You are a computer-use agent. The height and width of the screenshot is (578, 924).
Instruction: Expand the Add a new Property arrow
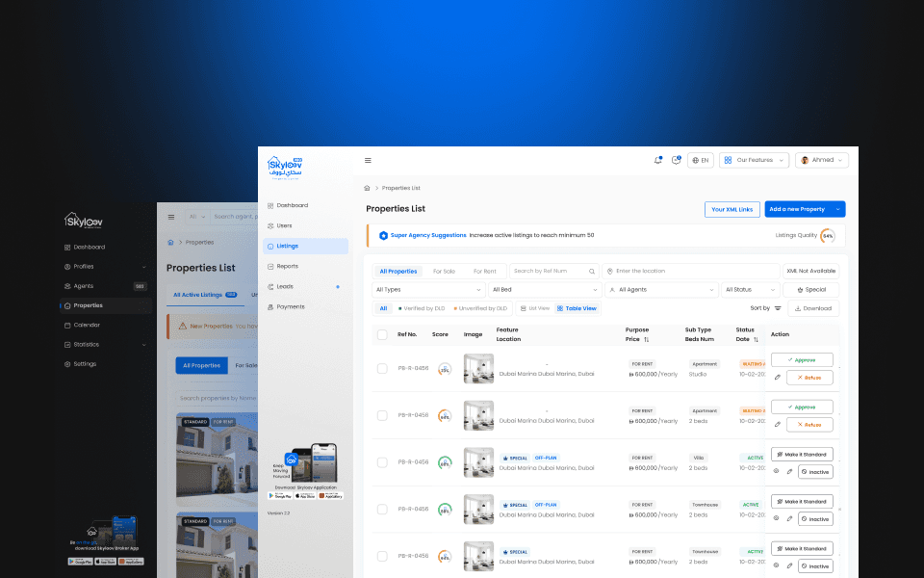click(838, 209)
